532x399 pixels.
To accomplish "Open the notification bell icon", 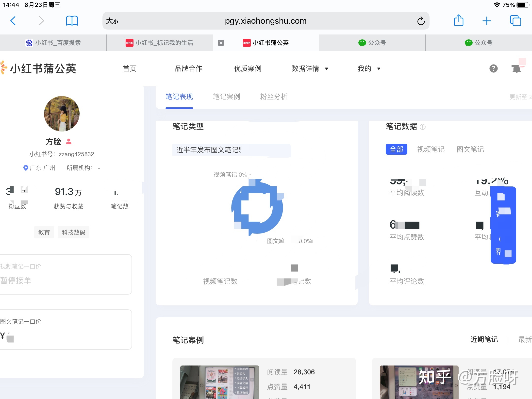I will tap(516, 68).
